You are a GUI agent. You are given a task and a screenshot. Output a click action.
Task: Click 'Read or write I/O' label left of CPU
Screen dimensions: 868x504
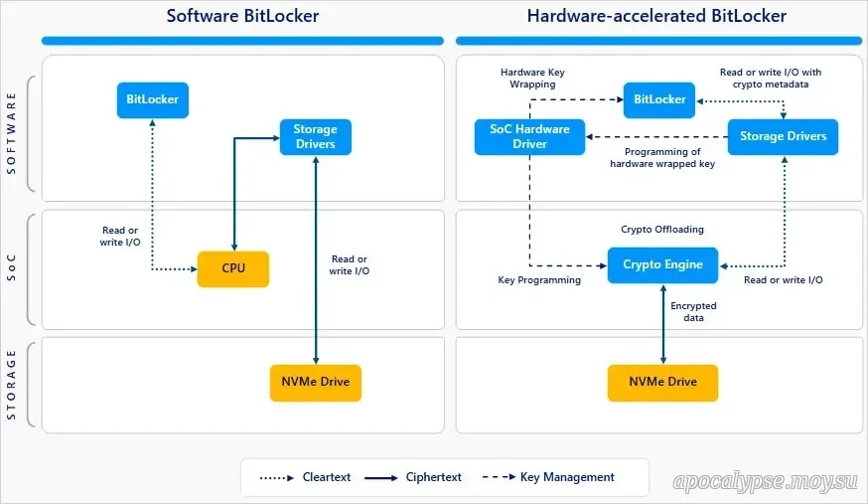[120, 237]
